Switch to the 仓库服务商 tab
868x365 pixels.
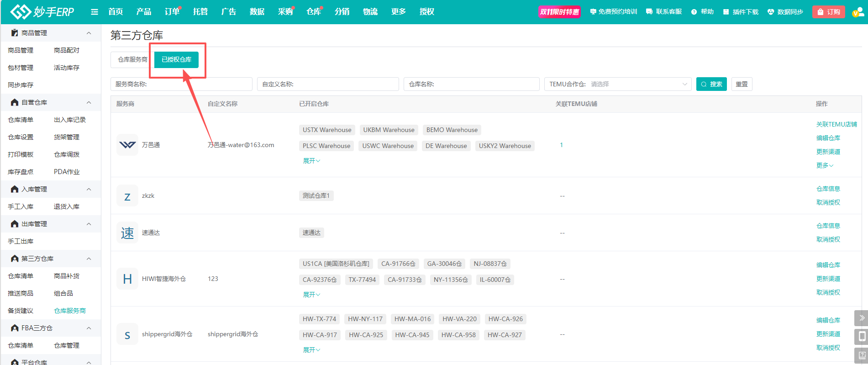click(132, 59)
